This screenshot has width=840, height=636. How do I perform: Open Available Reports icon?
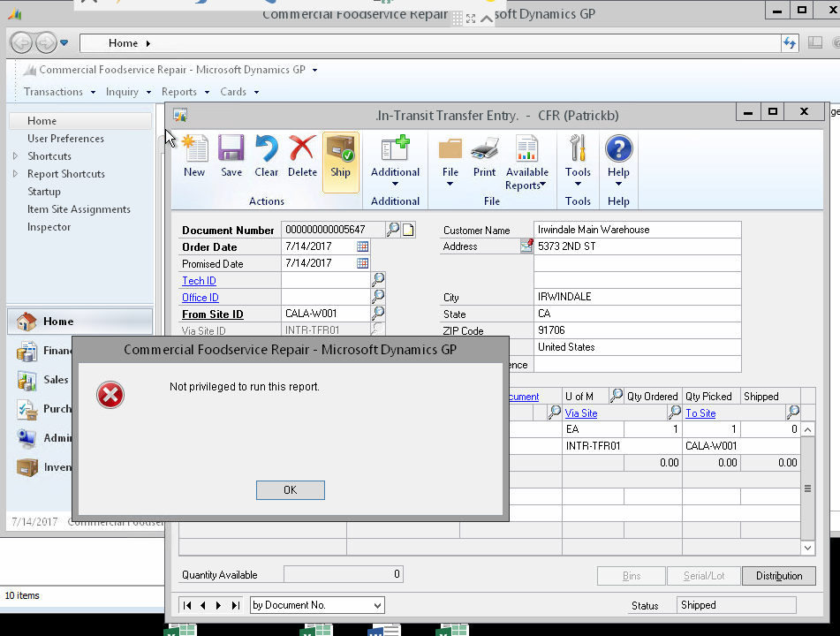pyautogui.click(x=527, y=163)
